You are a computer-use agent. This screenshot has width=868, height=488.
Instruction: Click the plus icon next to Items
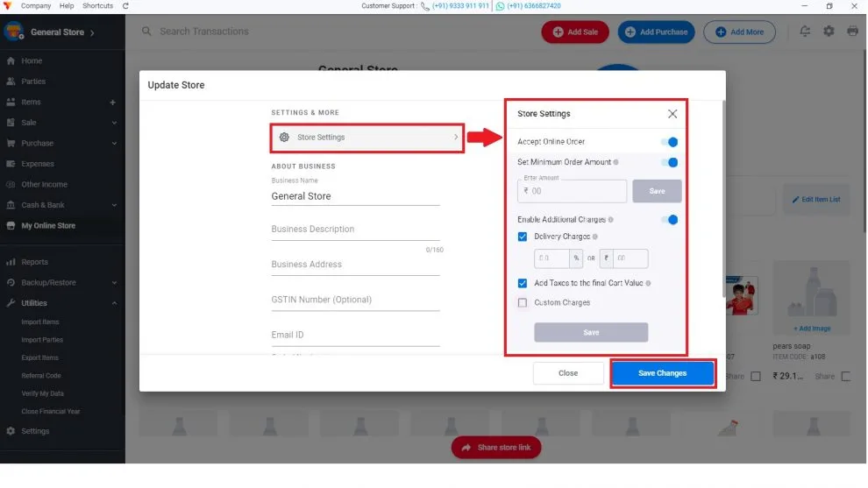click(x=112, y=103)
